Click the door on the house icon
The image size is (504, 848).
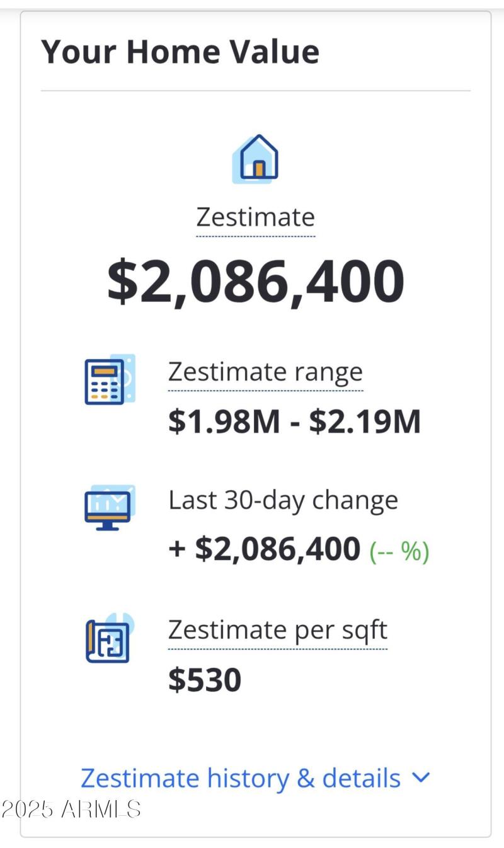coord(258,168)
